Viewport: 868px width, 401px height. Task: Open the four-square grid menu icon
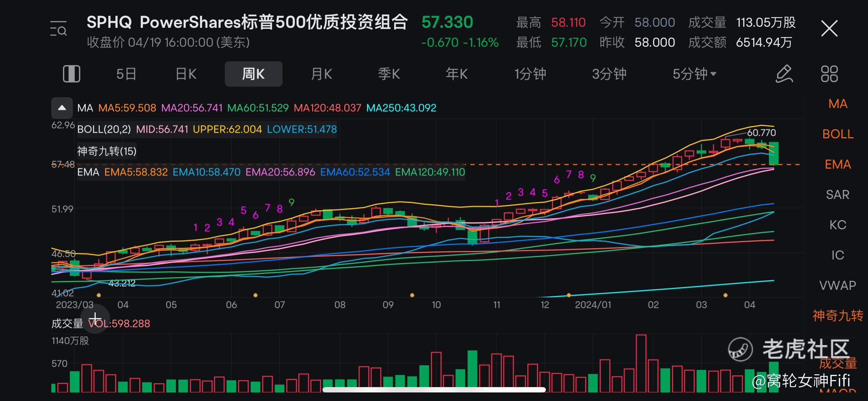(x=829, y=74)
